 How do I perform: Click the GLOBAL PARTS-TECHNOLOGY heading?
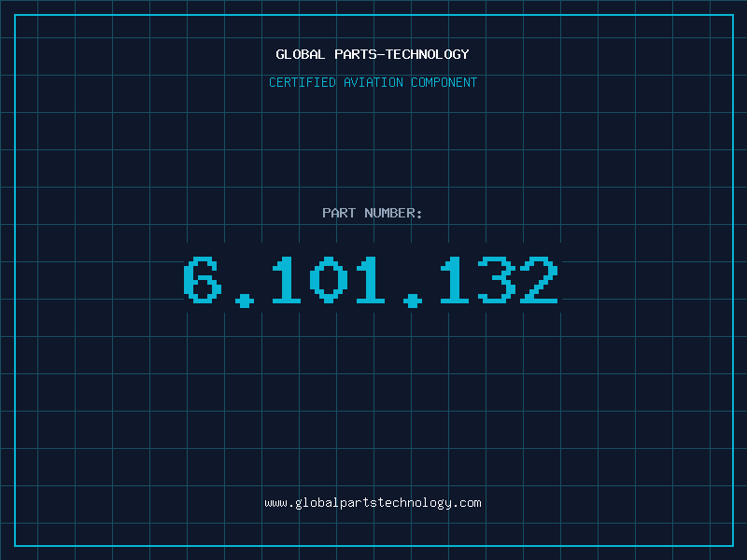[373, 54]
